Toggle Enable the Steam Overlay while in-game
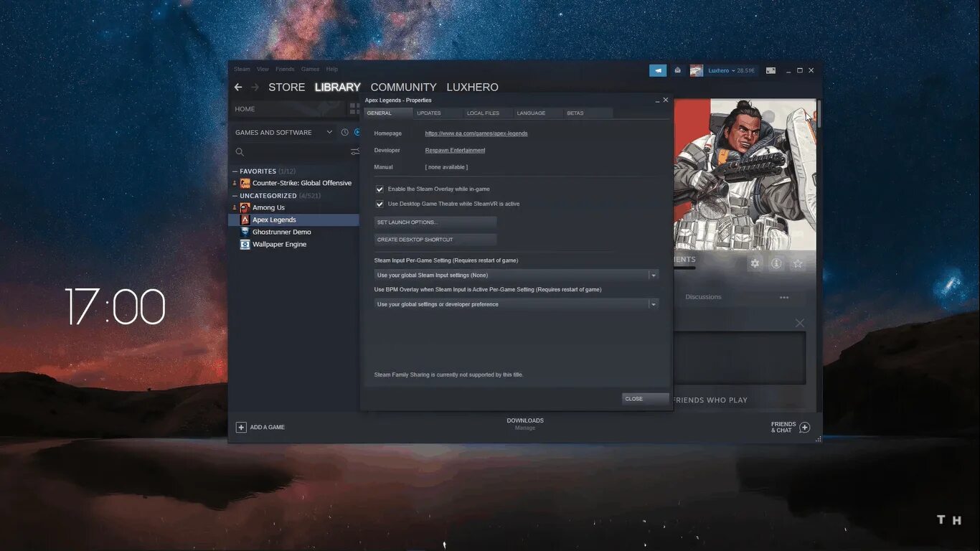 coord(380,189)
